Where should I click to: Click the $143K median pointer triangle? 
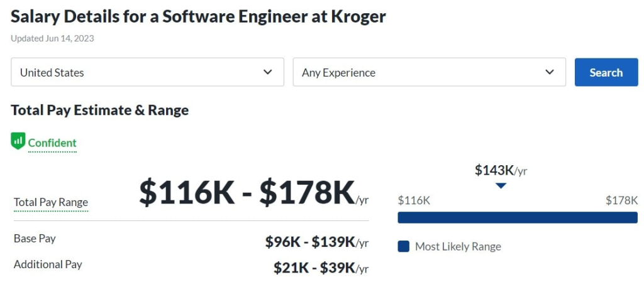pos(501,186)
